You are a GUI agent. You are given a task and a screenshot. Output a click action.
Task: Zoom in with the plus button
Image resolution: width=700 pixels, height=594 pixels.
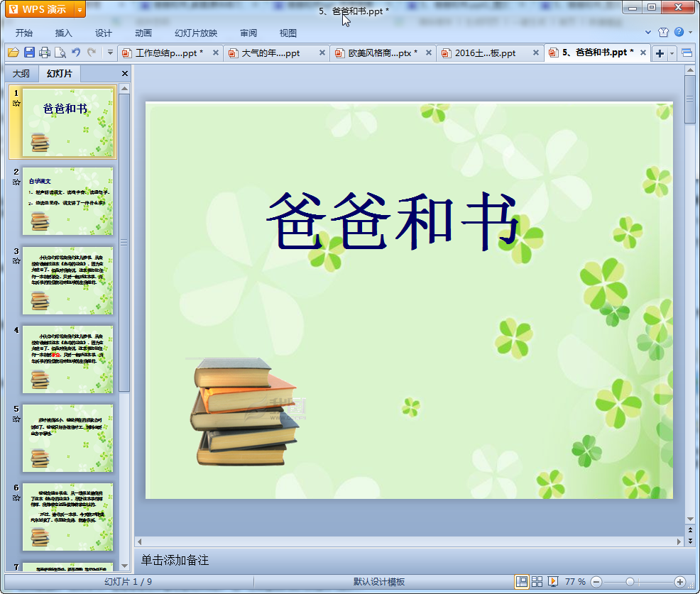pyautogui.click(x=680, y=582)
